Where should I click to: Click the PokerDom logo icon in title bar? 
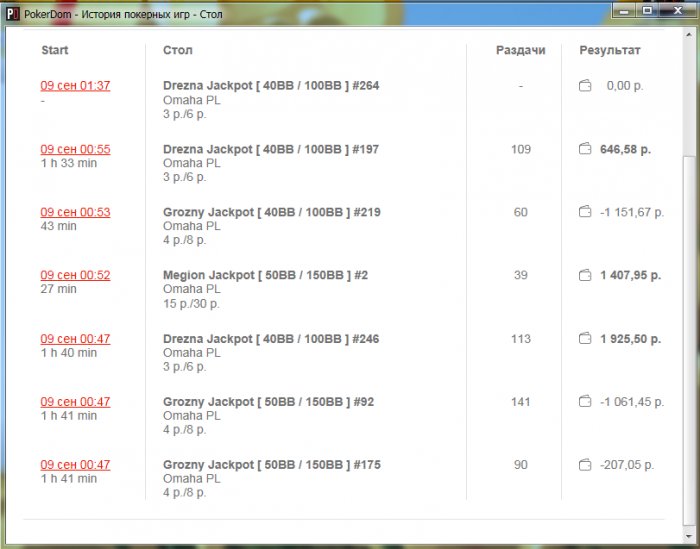pos(12,14)
